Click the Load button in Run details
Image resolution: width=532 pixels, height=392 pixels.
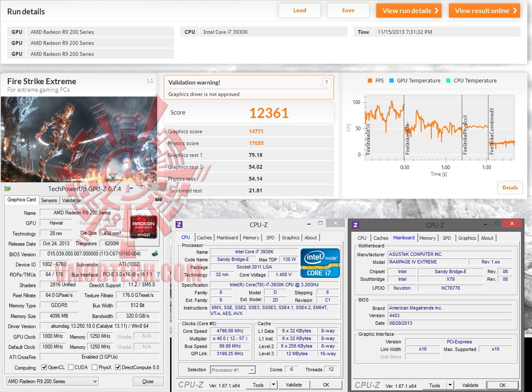coord(300,11)
